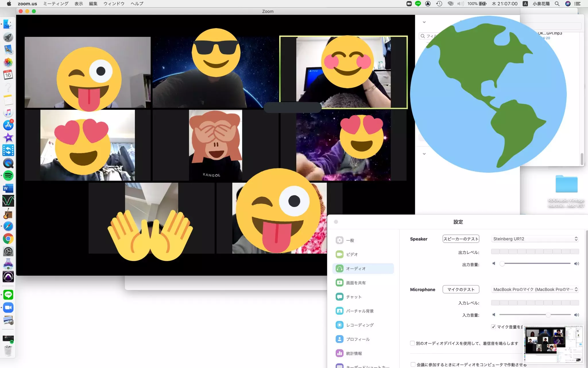Click participant search field in Zoom panel
The height and width of the screenshot is (368, 588).
pos(428,36)
